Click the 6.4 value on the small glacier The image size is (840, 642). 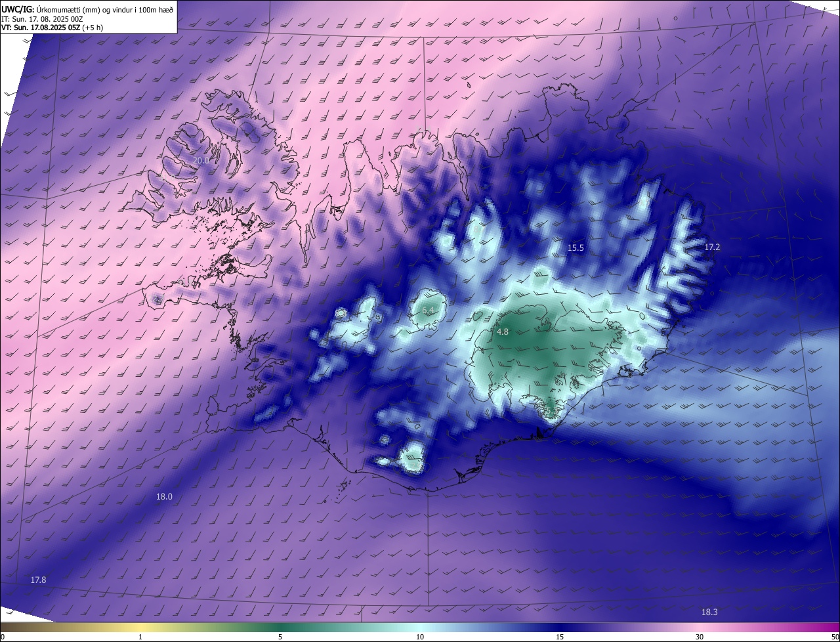click(429, 310)
